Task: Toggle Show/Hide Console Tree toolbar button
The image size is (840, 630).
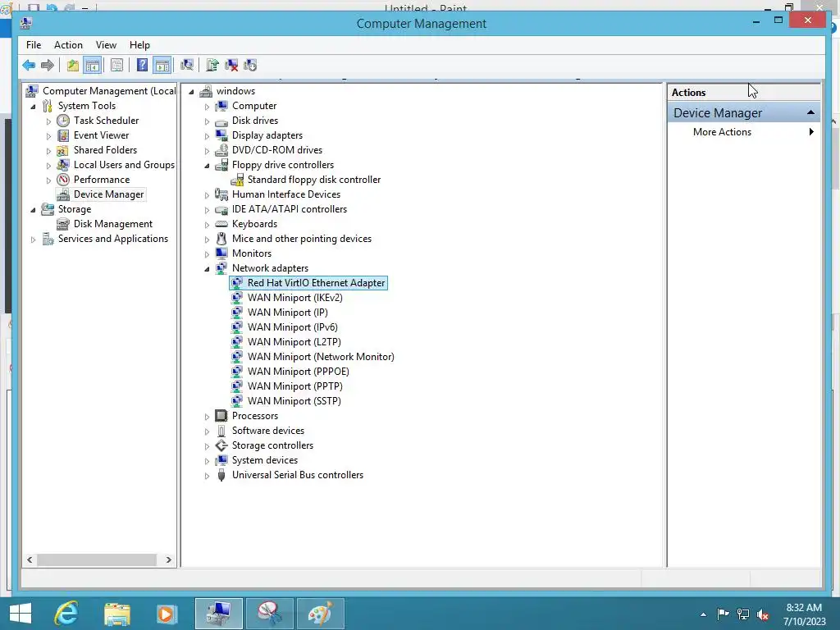Action: (x=93, y=66)
